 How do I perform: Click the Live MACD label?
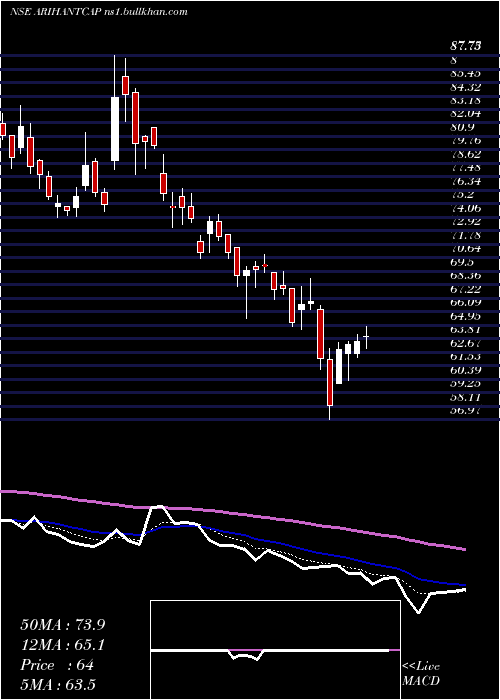(x=421, y=673)
